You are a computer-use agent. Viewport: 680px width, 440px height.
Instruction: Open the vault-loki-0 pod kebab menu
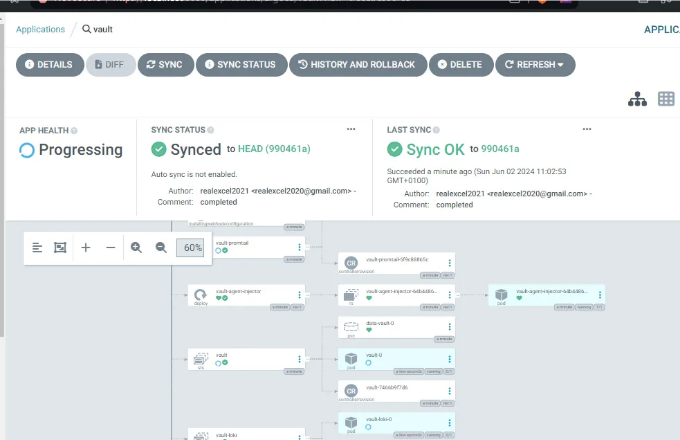[449, 423]
